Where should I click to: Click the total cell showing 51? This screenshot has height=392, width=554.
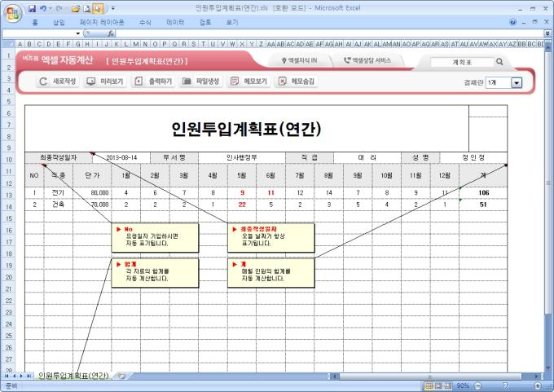coord(483,205)
